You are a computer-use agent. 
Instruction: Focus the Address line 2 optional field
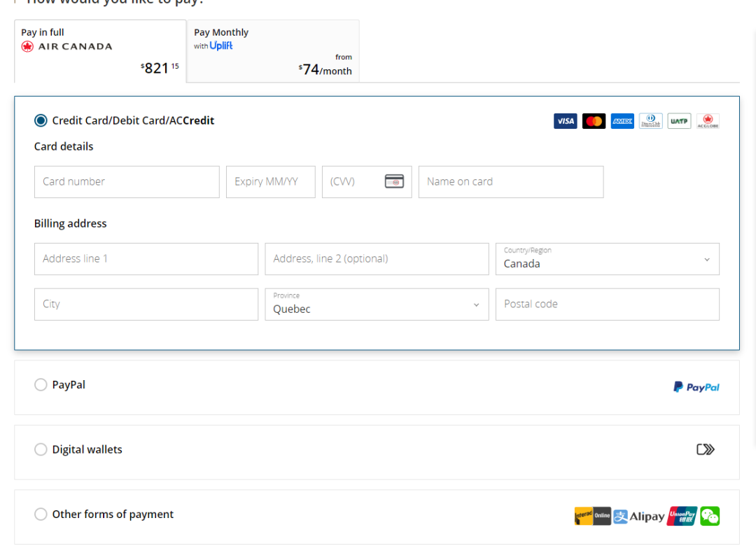(x=377, y=259)
